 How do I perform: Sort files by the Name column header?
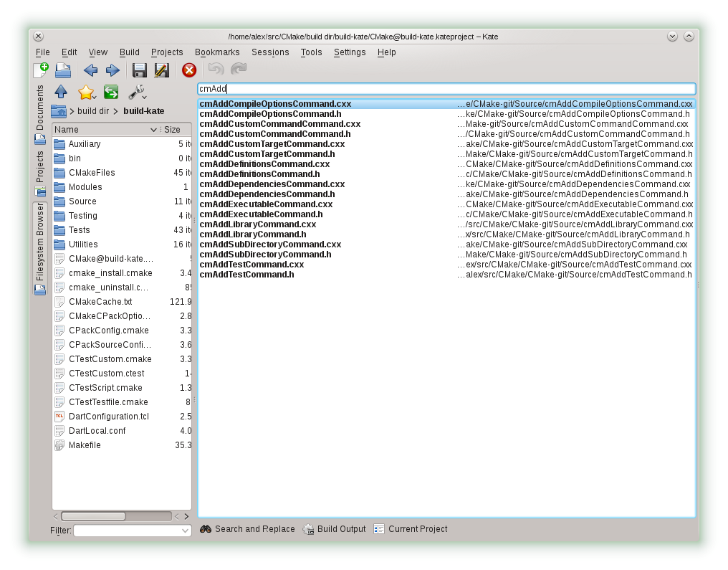100,130
